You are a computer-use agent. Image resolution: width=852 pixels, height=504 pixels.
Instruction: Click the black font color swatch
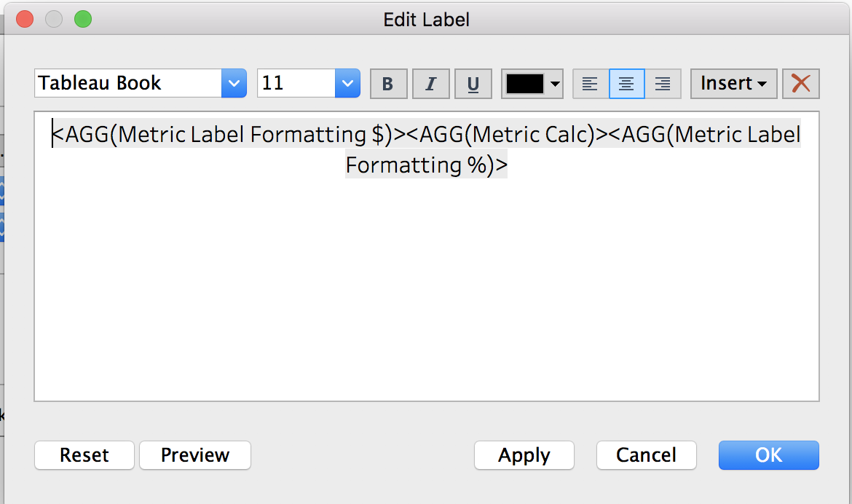[525, 84]
